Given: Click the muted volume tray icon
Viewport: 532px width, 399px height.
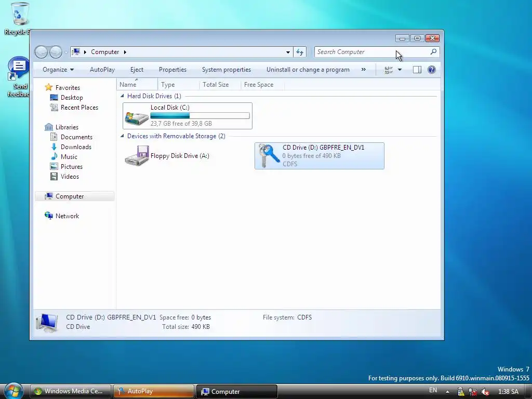Looking at the screenshot, I should [485, 392].
